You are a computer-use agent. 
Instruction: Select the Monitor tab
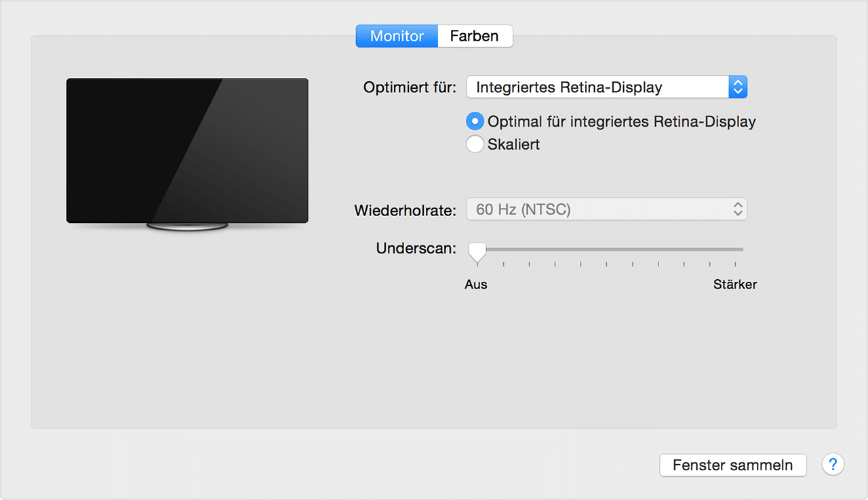[x=397, y=36]
